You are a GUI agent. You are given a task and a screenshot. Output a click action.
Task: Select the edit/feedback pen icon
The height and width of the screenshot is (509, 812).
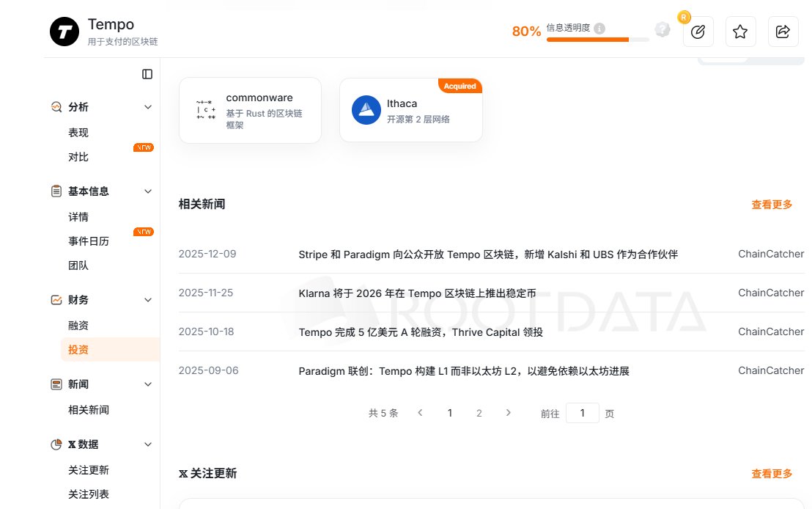pyautogui.click(x=698, y=32)
